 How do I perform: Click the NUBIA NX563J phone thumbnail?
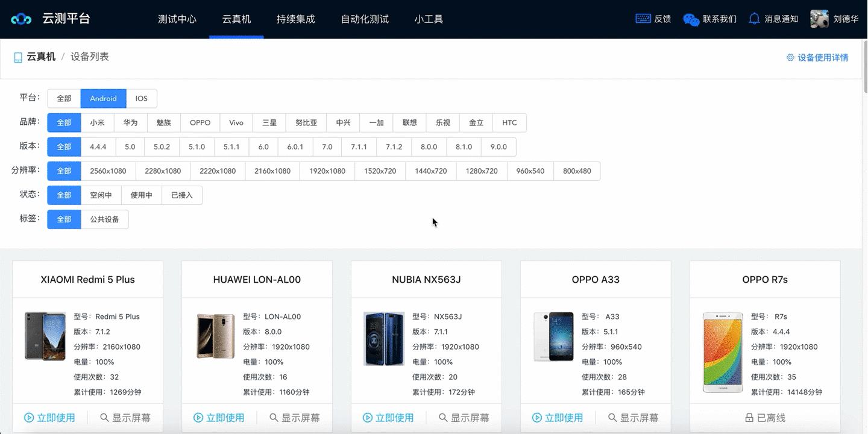pos(384,339)
